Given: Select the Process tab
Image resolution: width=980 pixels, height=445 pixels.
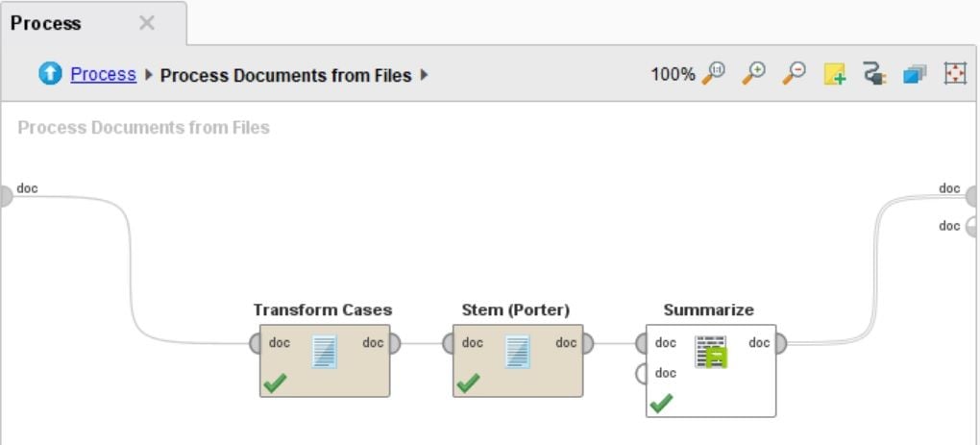Looking at the screenshot, I should pos(45,23).
